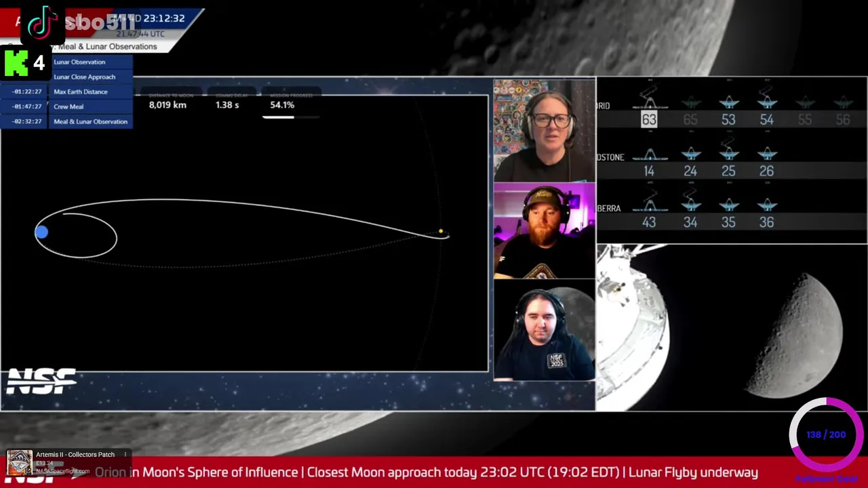Screen dimensions: 868x488
Task: Click the Meal & Lunar Observation timeline entry
Action: coord(91,121)
